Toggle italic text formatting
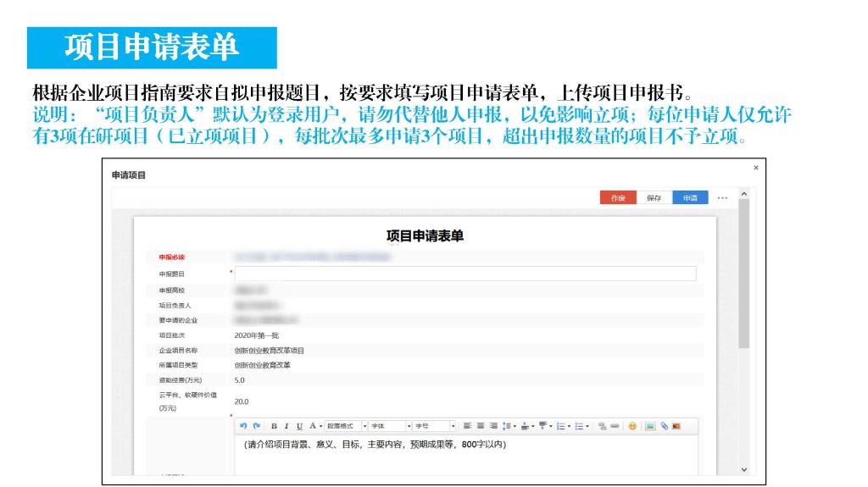The image size is (868, 487). (287, 425)
